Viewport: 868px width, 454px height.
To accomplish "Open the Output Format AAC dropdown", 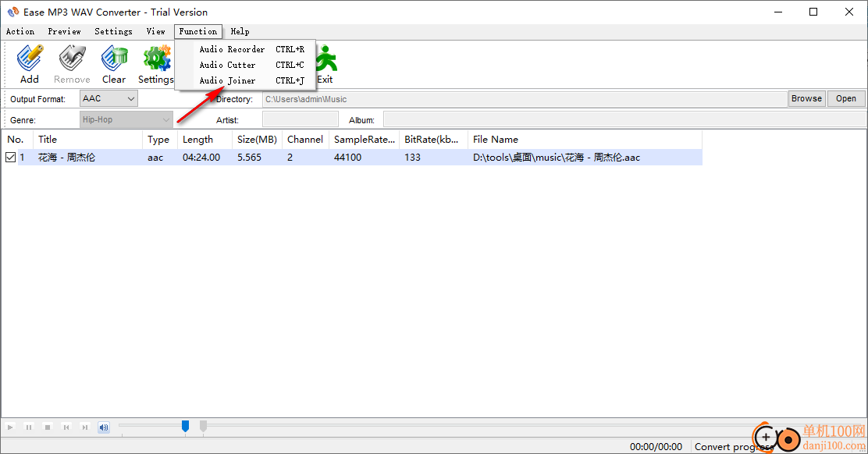I will [x=108, y=99].
